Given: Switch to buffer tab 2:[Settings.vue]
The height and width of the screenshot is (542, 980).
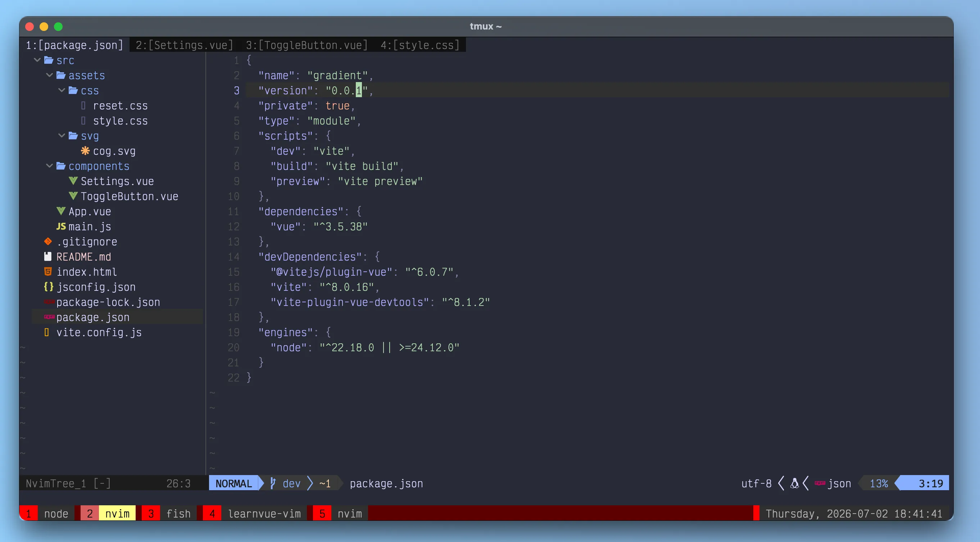Looking at the screenshot, I should (x=185, y=45).
